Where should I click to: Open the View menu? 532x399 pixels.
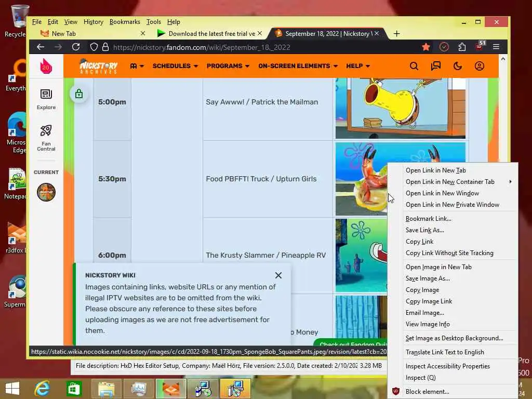click(x=71, y=22)
